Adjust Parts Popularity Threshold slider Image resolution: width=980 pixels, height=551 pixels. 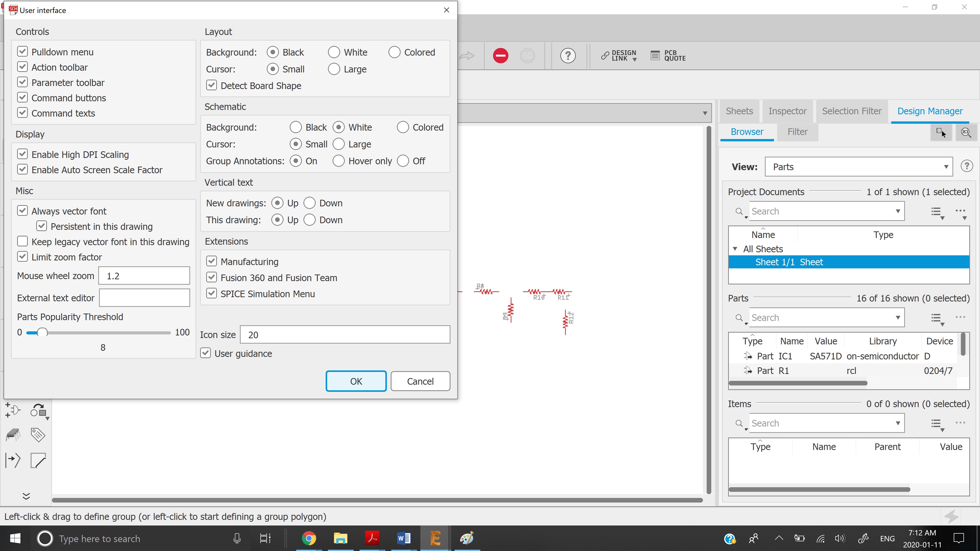42,332
